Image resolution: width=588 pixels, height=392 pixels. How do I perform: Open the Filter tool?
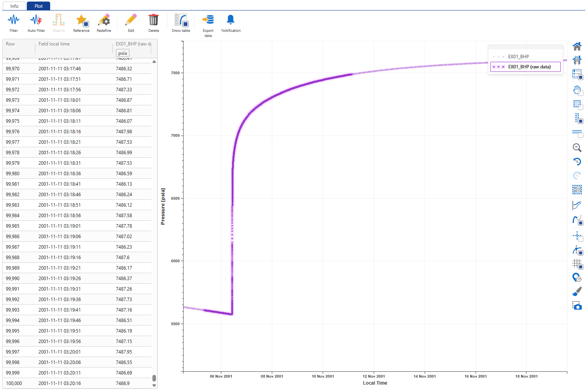(x=13, y=22)
